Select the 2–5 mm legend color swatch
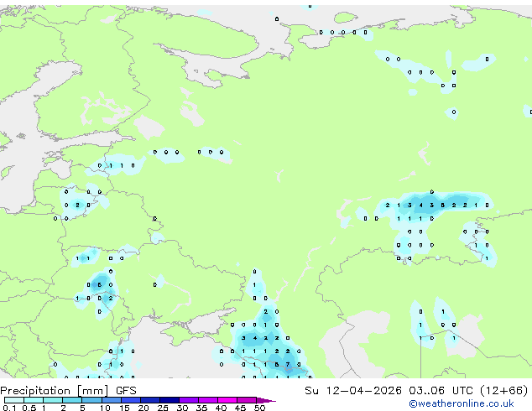 tap(72, 400)
